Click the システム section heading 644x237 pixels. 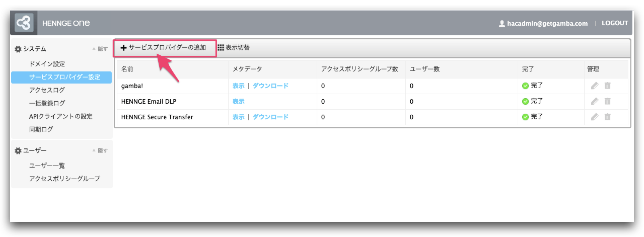coord(35,49)
